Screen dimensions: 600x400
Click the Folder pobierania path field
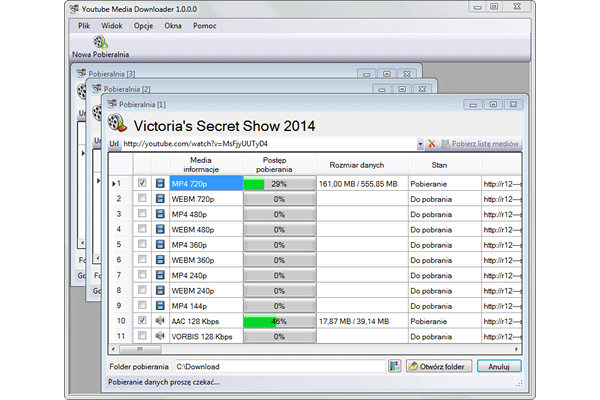click(x=280, y=366)
